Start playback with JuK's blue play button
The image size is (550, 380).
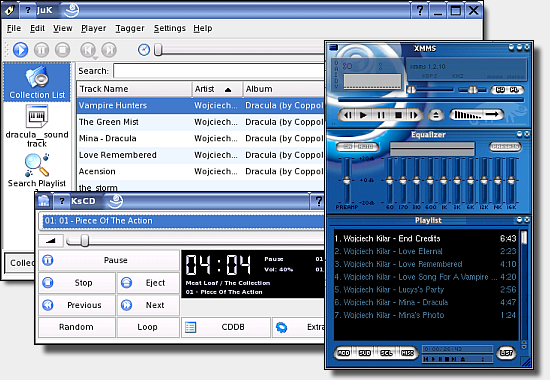tap(21, 49)
